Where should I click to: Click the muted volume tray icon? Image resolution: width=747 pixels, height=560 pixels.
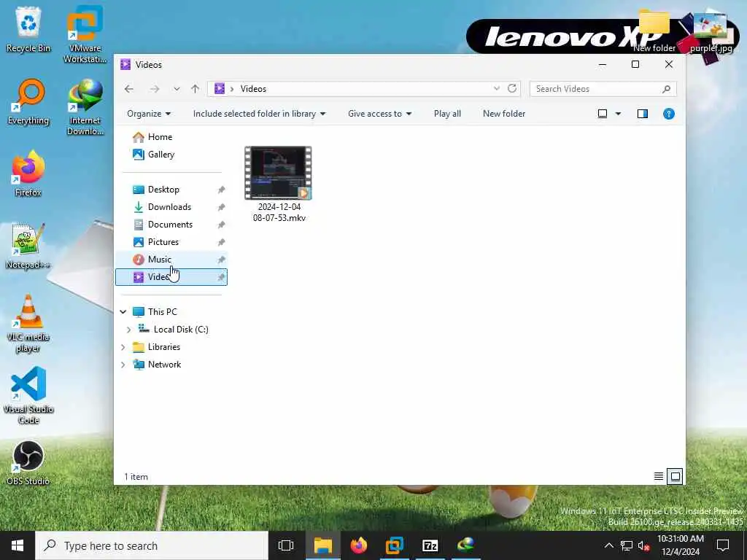click(x=643, y=545)
